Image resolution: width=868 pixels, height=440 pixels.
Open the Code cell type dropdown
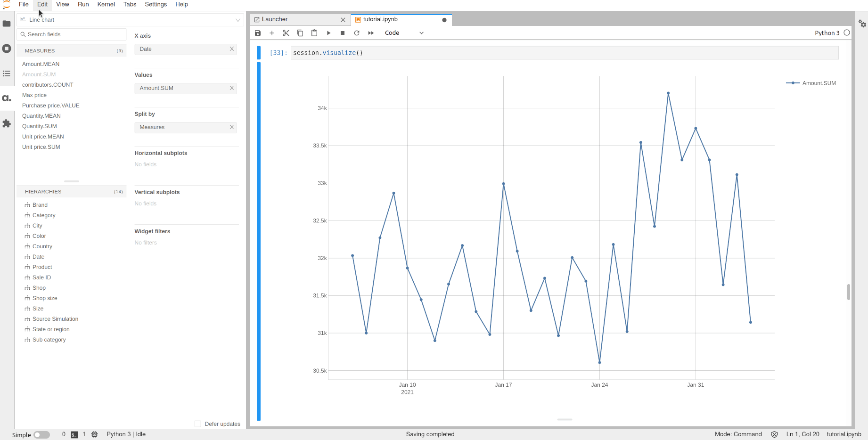coord(404,33)
